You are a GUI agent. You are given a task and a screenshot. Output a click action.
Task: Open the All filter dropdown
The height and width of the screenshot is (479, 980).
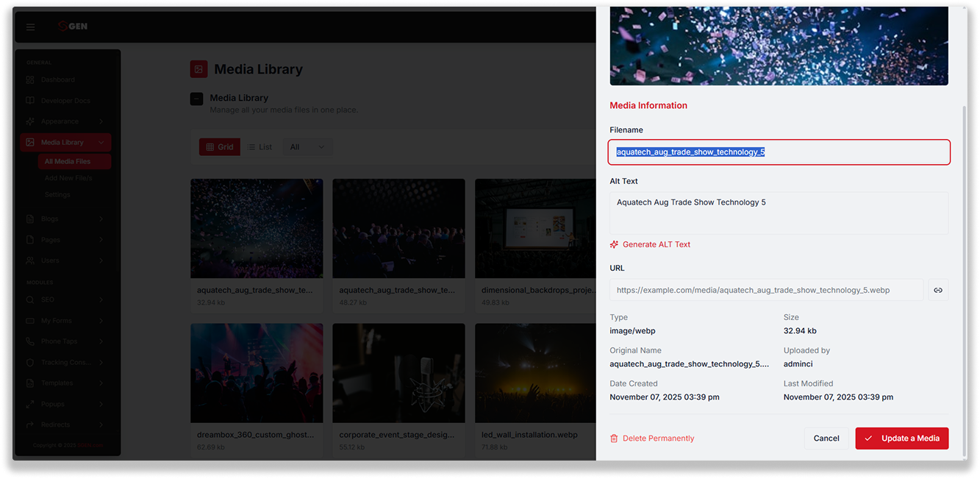(307, 147)
